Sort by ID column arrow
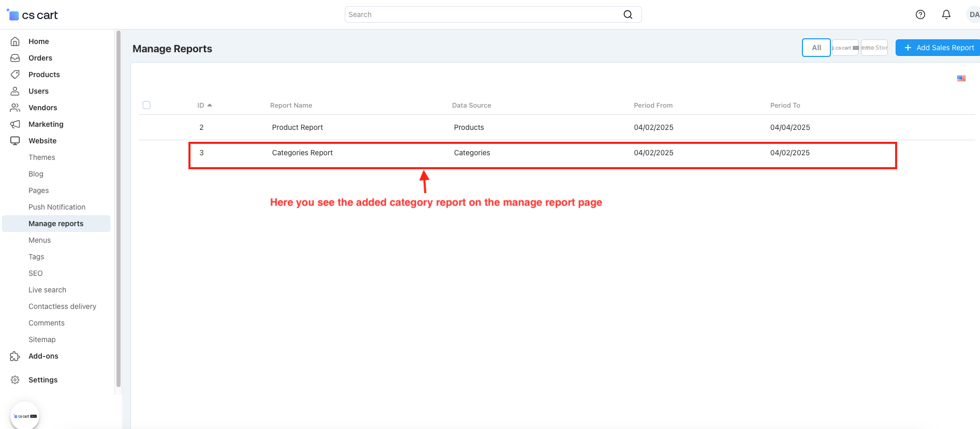 (x=210, y=105)
